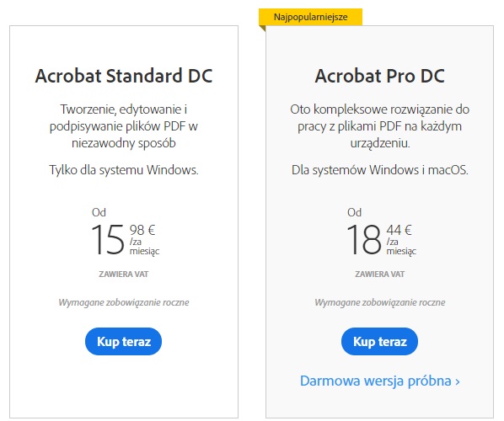
Task: Click Tylko dla systemu Windows text
Action: [124, 170]
